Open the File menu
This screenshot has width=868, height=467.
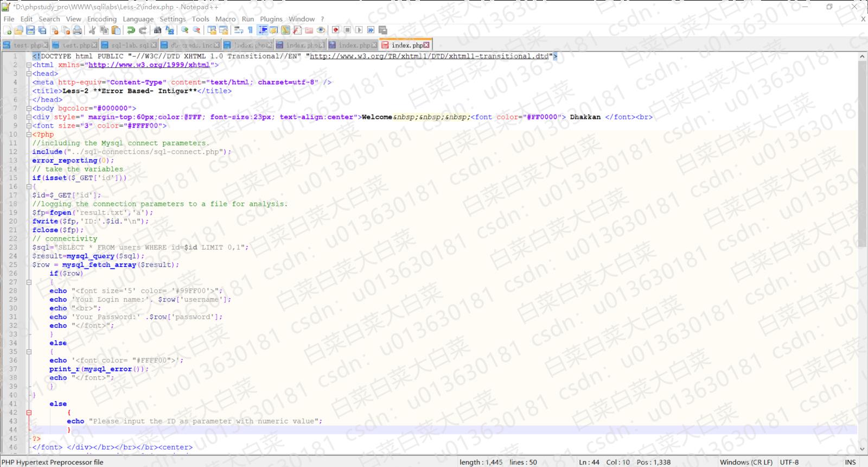click(x=9, y=19)
